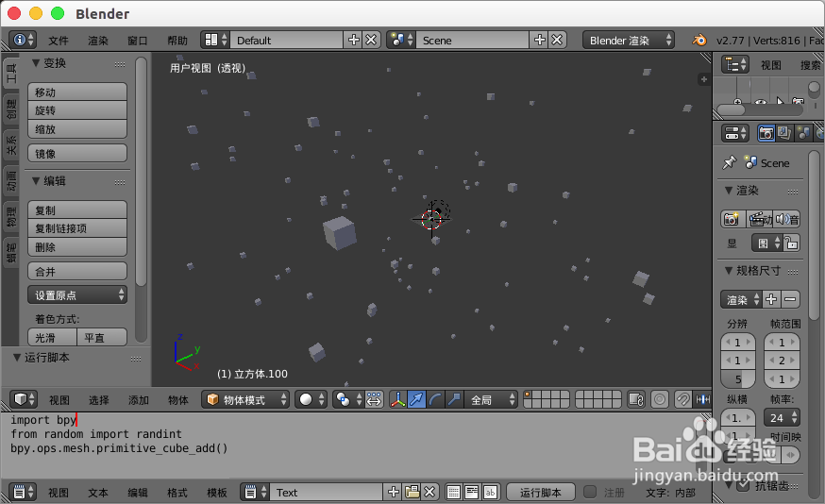
Task: Play rendered audio with speaker button
Action: [787, 219]
